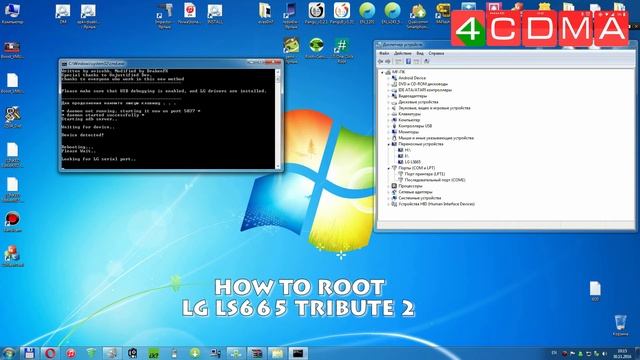Switch to command prompt on taskbar
Image resolution: width=640 pixels, height=360 pixels.
298,353
